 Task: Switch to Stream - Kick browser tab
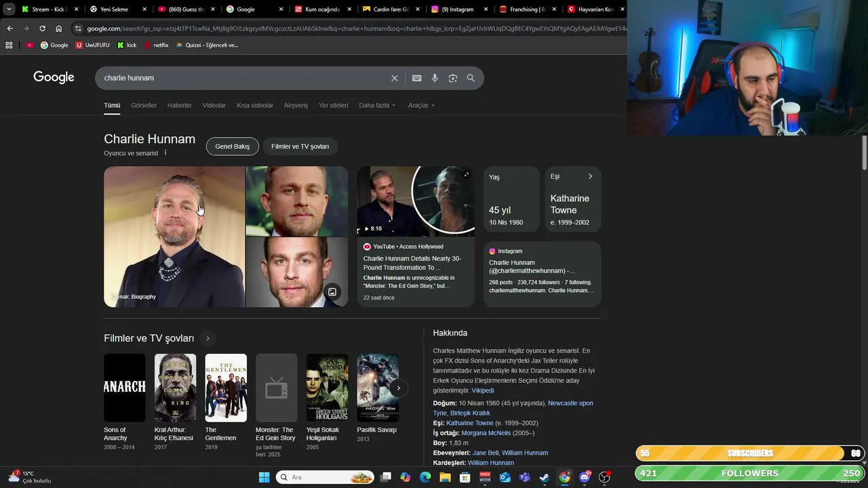tap(50, 9)
